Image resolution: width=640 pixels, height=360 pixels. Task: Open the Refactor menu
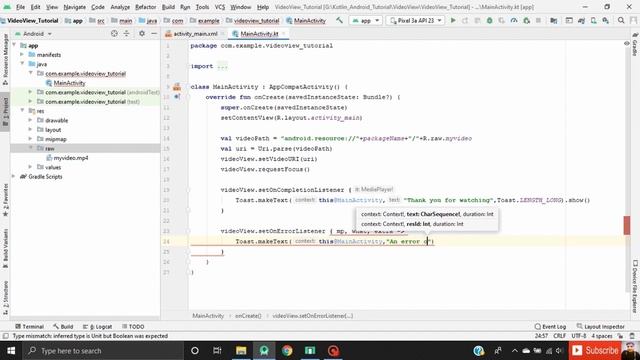pyautogui.click(x=145, y=7)
